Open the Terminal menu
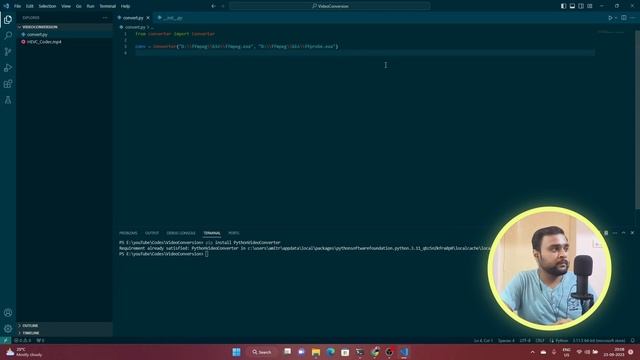 (x=108, y=6)
